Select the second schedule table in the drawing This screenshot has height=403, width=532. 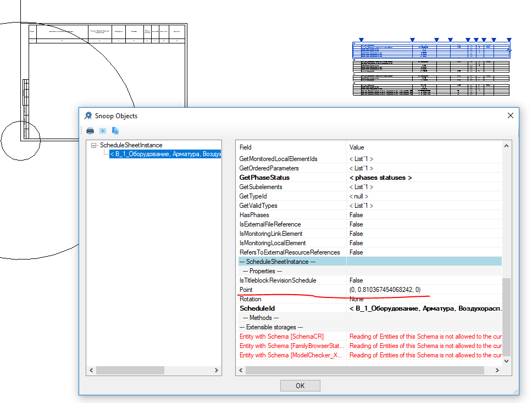pos(431,67)
